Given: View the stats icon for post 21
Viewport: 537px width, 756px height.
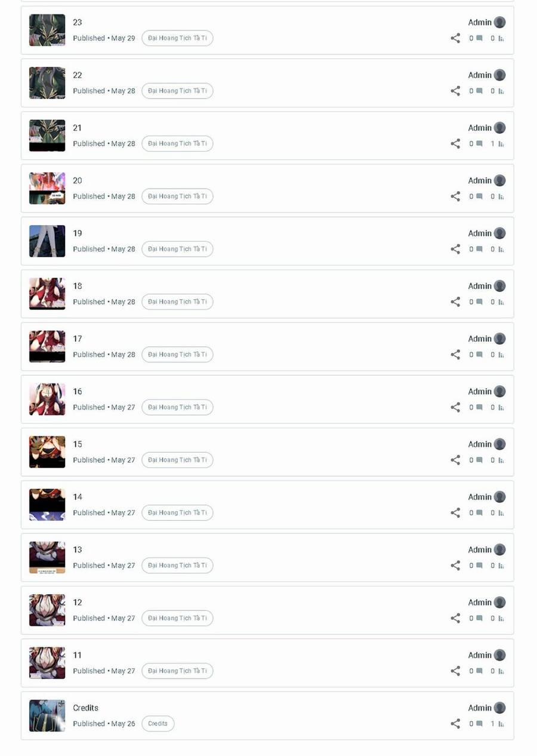Looking at the screenshot, I should [x=501, y=144].
